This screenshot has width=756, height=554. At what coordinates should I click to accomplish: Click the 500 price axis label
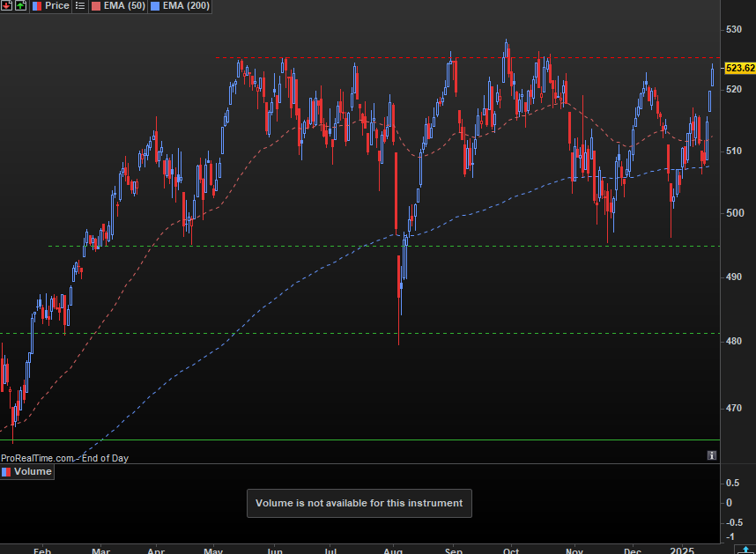pos(735,213)
